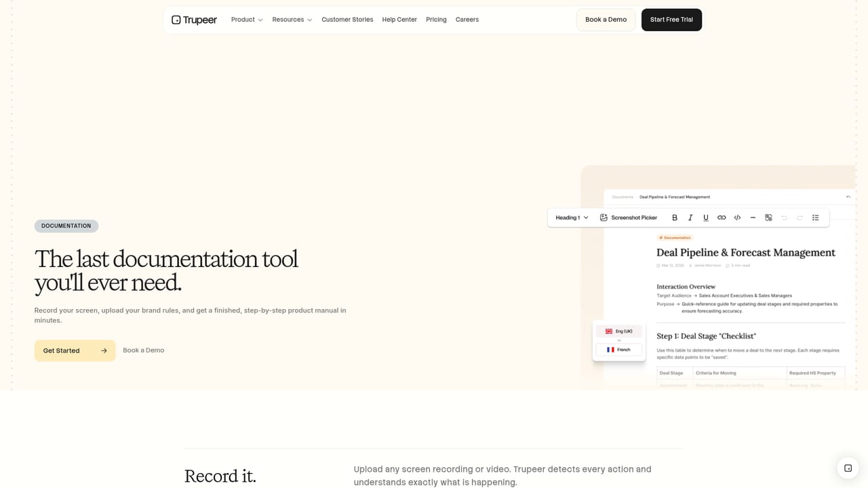
Task: Insert a link with the chain icon
Action: 722,218
